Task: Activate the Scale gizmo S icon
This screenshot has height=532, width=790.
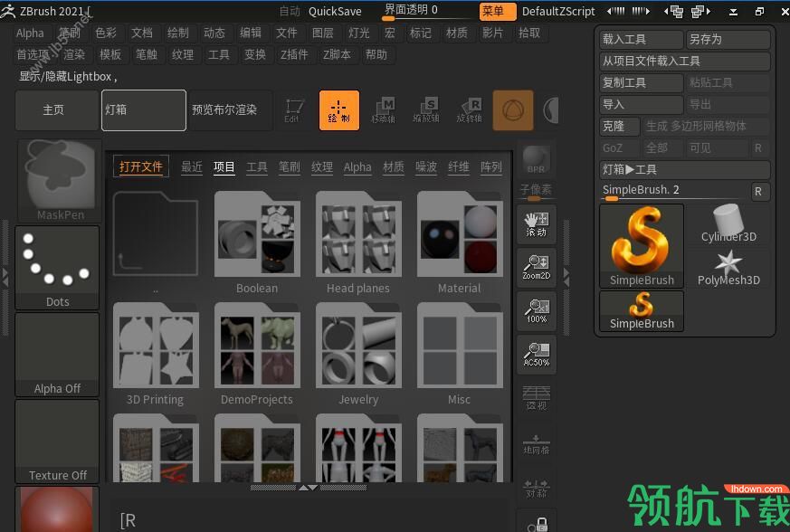Action: coord(426,110)
